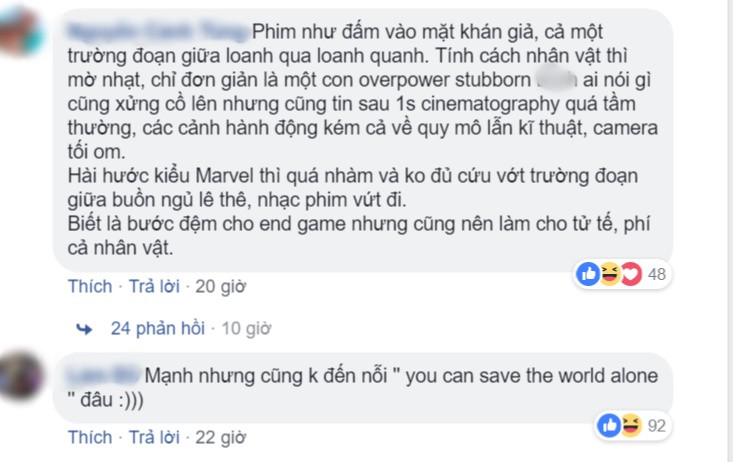Click Thích under the first comment
Viewport: 733px width, 462px height.
pyautogui.click(x=90, y=286)
